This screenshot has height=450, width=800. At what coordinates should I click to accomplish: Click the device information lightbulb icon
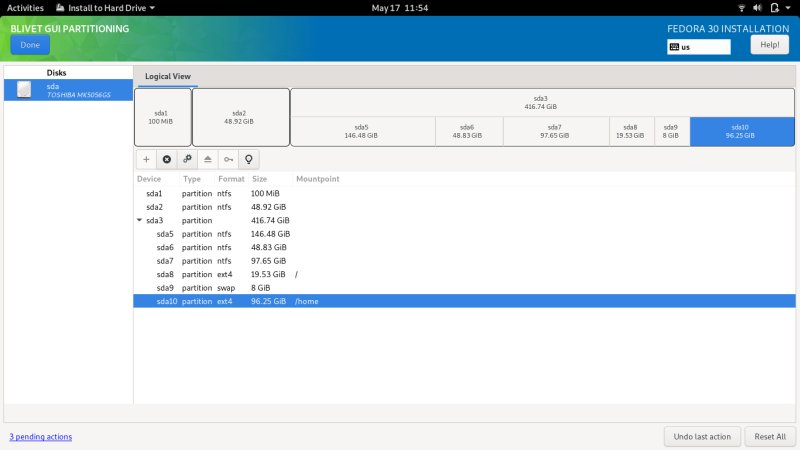(x=248, y=159)
